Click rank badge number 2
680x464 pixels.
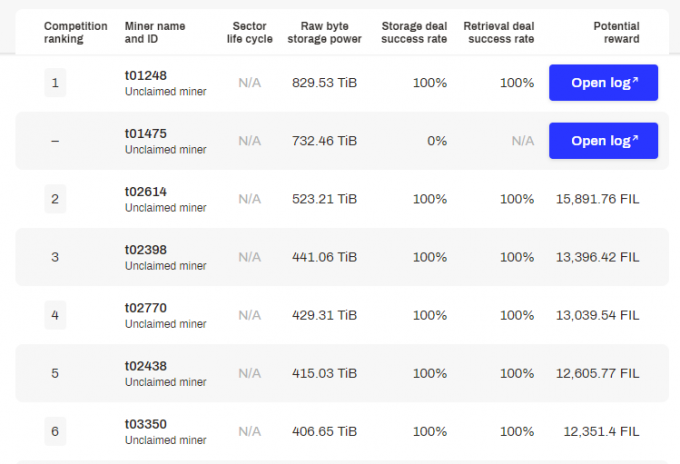[x=55, y=199]
